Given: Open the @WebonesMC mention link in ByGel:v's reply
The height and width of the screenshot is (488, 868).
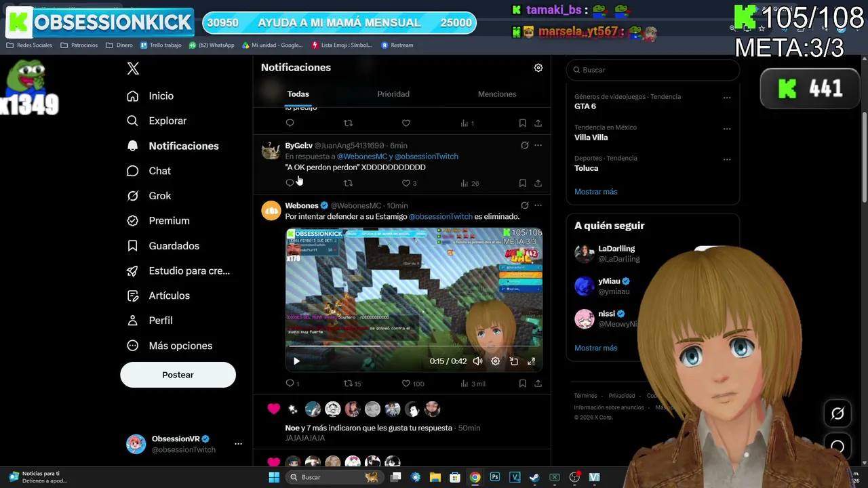Looking at the screenshot, I should pos(362,157).
